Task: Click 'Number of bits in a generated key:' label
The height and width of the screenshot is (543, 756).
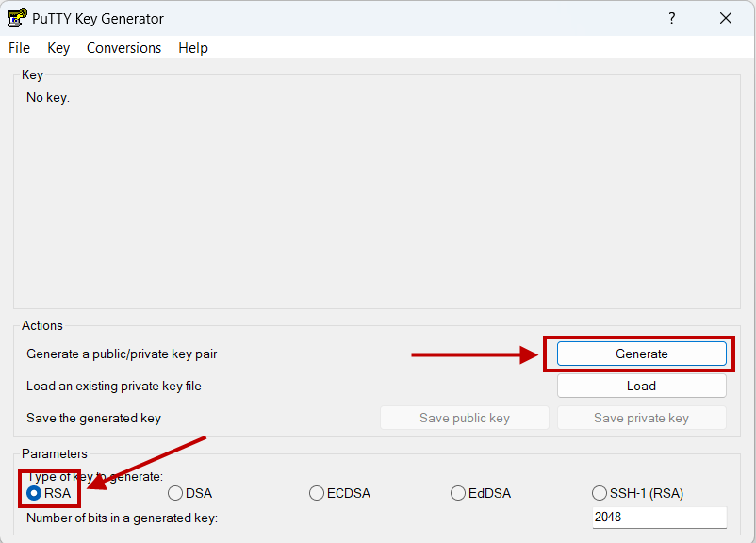Action: (122, 518)
